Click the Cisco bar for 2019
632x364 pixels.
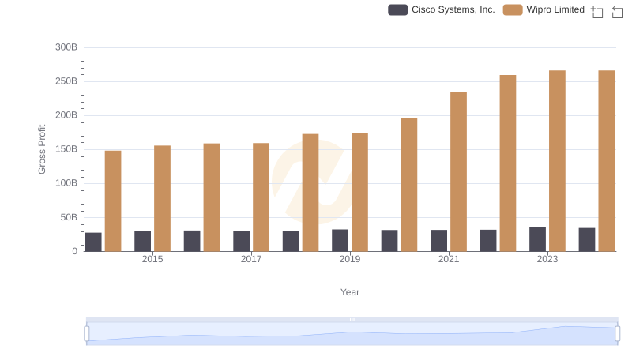pyautogui.click(x=340, y=240)
